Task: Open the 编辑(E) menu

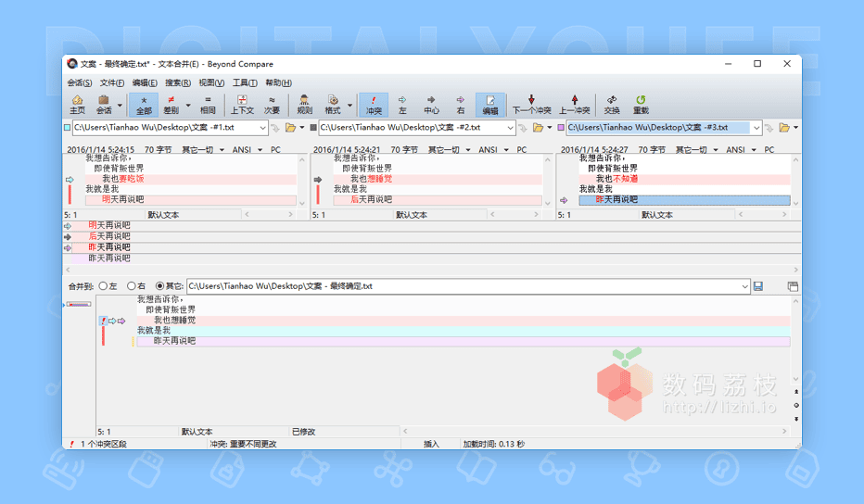Action: point(145,82)
